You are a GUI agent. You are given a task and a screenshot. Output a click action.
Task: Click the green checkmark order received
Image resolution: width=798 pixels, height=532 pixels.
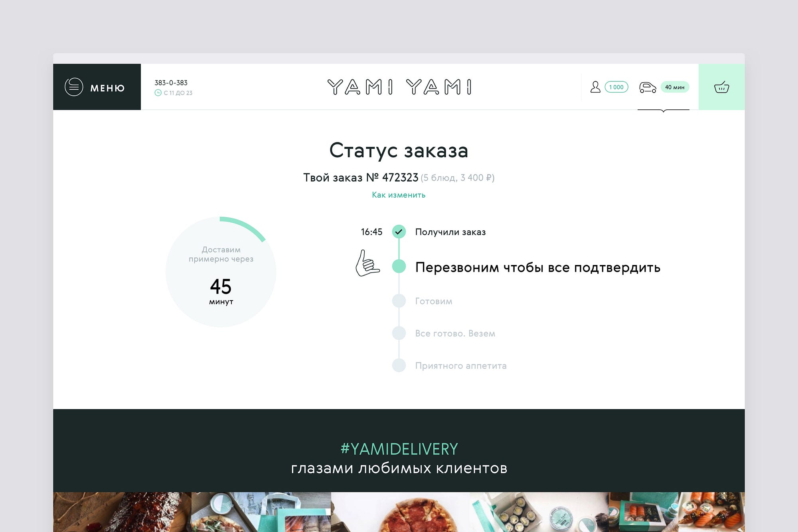click(x=399, y=231)
